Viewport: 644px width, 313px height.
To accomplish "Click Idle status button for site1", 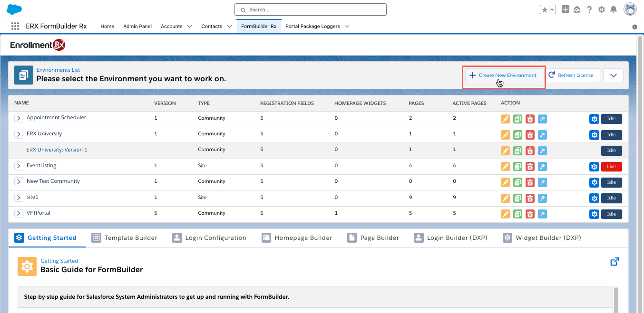I will 611,198.
